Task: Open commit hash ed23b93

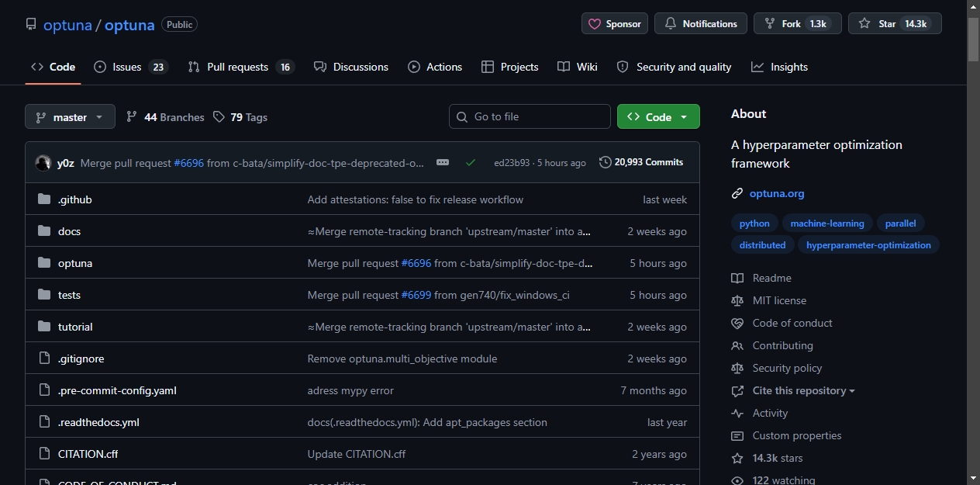Action: click(x=512, y=163)
